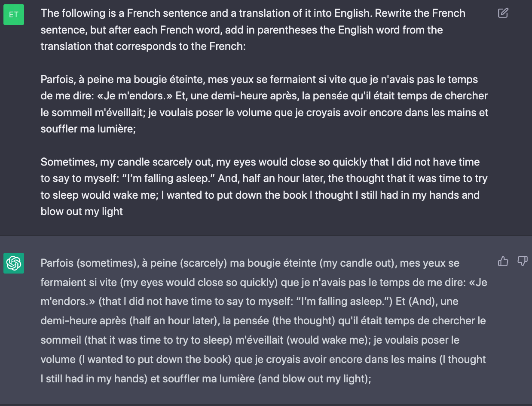Click "blow out my light" ending the user's message
The height and width of the screenshot is (406, 532).
pyautogui.click(x=82, y=212)
